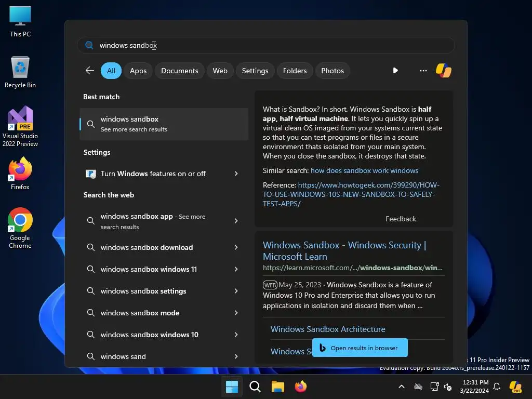Open the three-dots more options menu
The height and width of the screenshot is (399, 532).
point(423,71)
